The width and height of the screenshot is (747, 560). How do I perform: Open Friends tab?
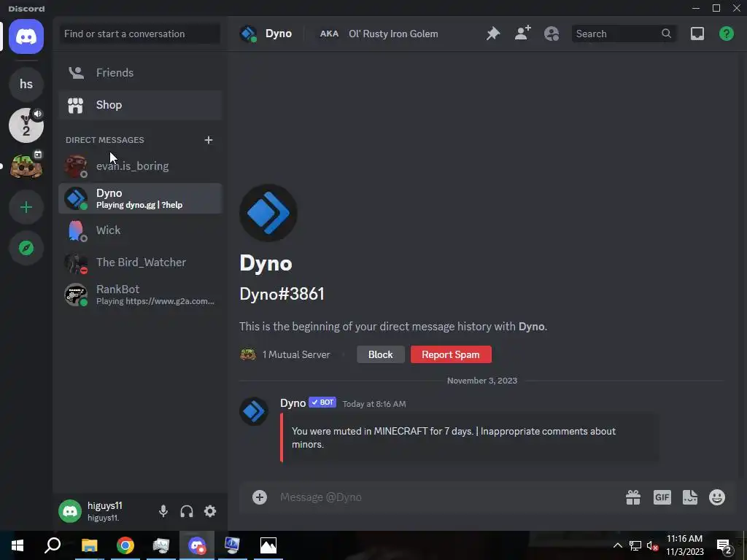(141, 72)
